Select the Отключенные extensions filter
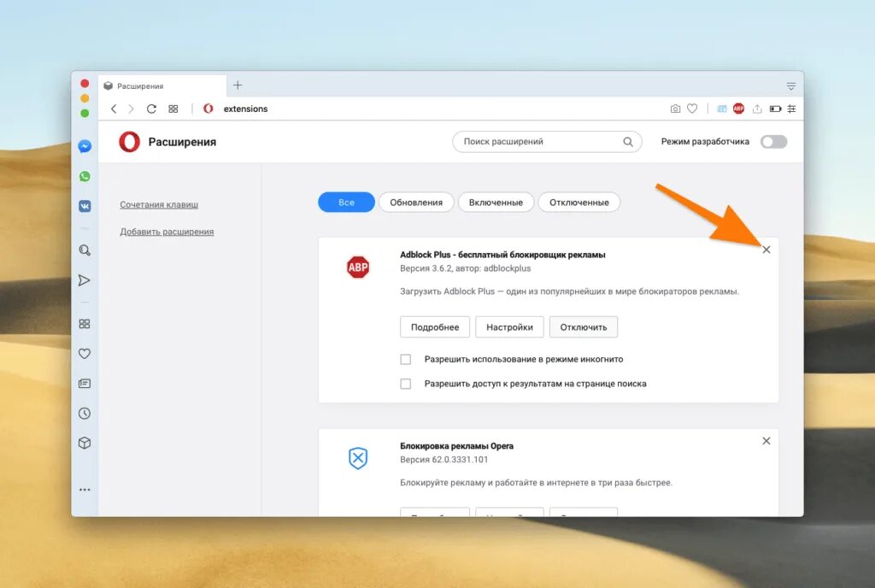Image resolution: width=875 pixels, height=588 pixels. (x=578, y=202)
